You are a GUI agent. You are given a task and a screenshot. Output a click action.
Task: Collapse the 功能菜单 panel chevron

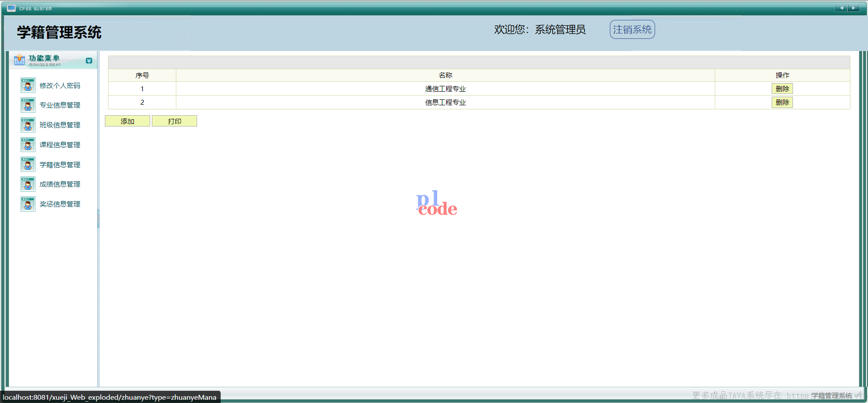(89, 61)
